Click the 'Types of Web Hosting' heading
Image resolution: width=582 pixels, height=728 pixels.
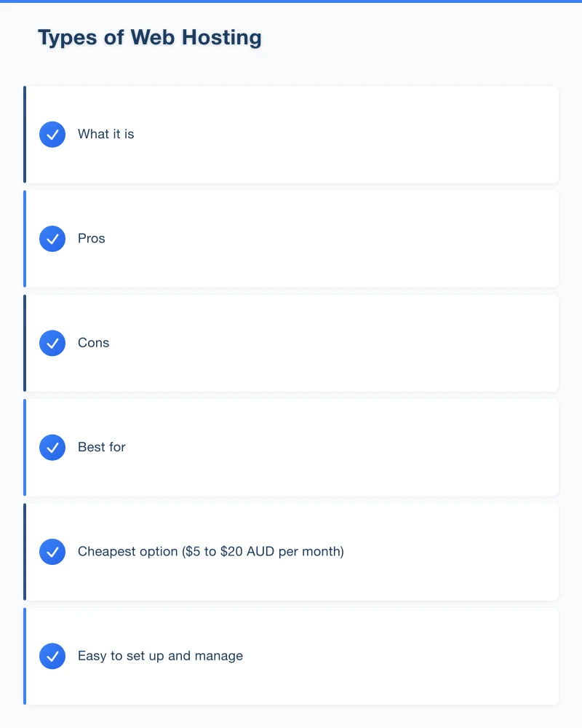click(149, 38)
